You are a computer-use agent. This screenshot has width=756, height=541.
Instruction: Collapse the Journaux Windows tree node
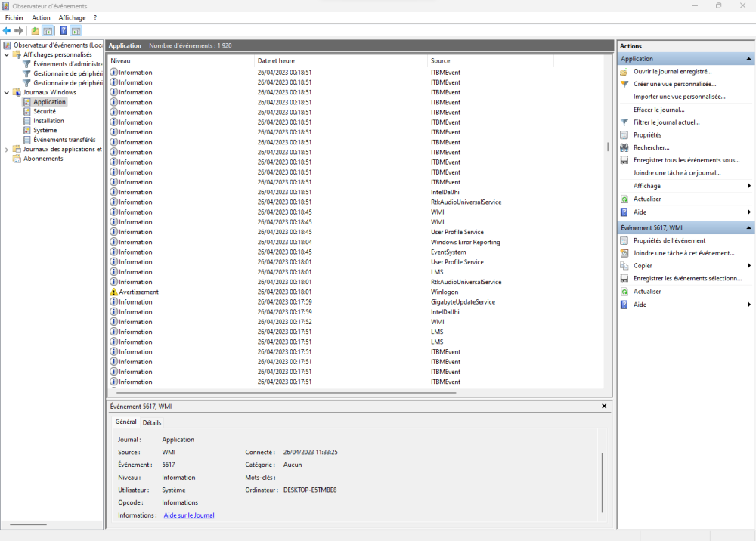[7, 93]
